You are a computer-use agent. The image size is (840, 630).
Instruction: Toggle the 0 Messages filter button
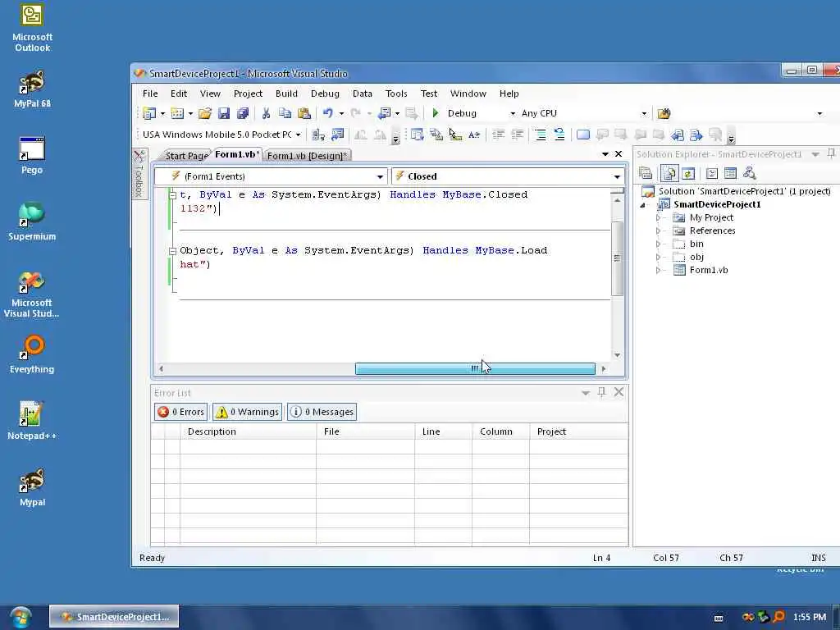[322, 412]
